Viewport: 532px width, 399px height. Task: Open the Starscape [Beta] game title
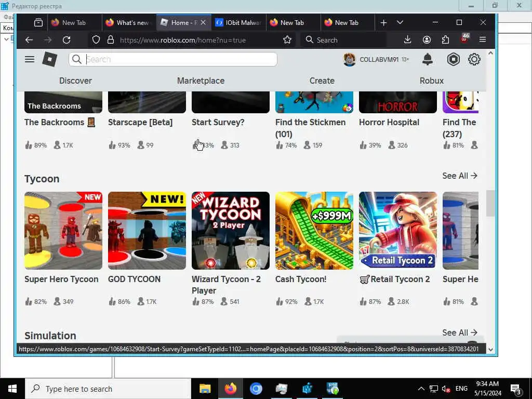tap(140, 122)
